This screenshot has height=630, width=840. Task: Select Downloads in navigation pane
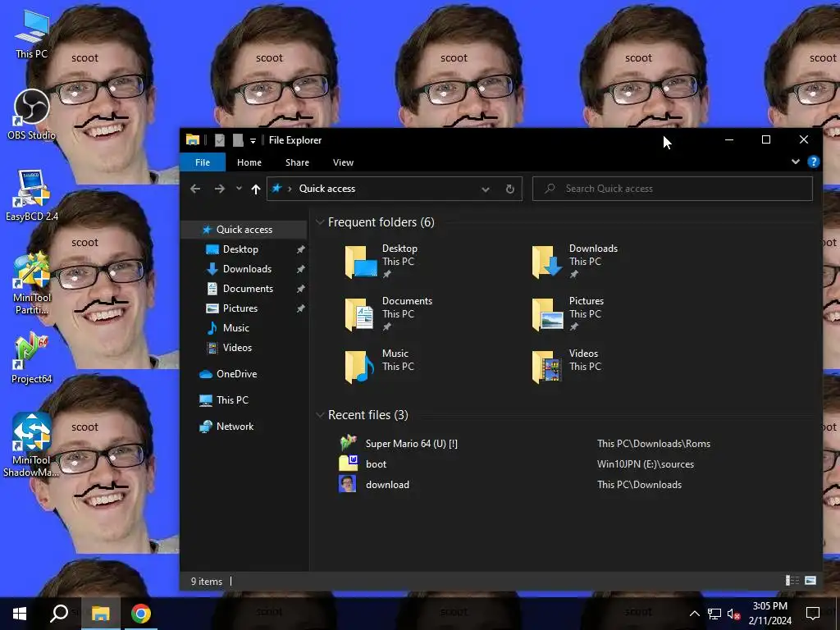(x=247, y=269)
